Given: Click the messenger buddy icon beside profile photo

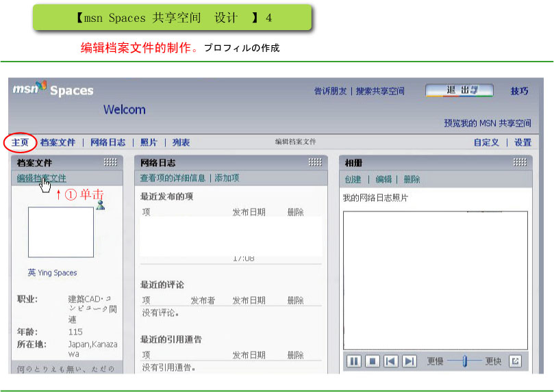Looking at the screenshot, I should [101, 205].
